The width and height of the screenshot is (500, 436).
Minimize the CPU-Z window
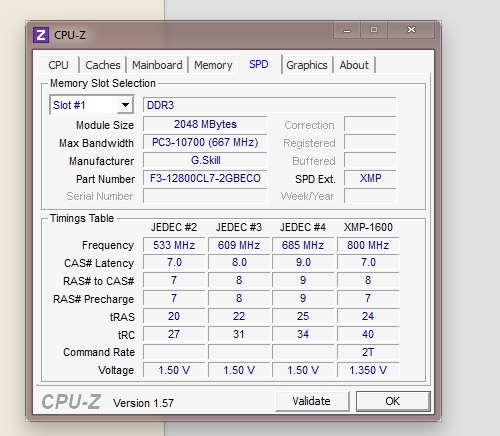click(x=347, y=30)
